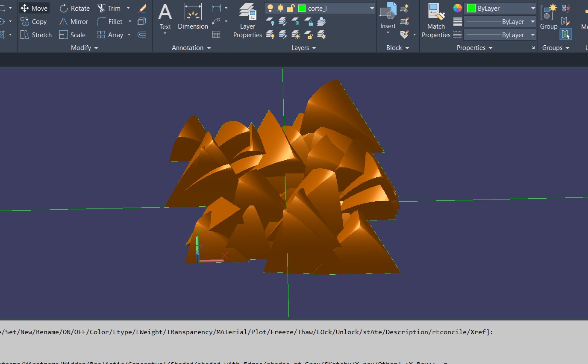Toggle Group Selection on/off button
The height and width of the screenshot is (364, 588).
pyautogui.click(x=566, y=35)
